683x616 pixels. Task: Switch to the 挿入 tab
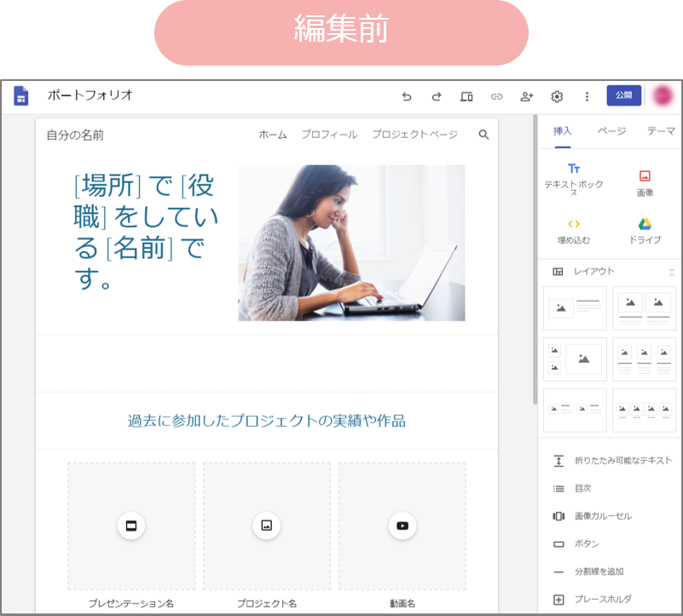pos(562,131)
